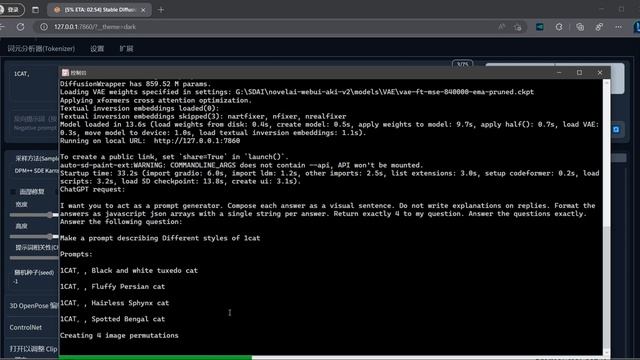Viewport: 640px width, 360px height.
Task: Click the browser back arrow
Action: click(2, 27)
